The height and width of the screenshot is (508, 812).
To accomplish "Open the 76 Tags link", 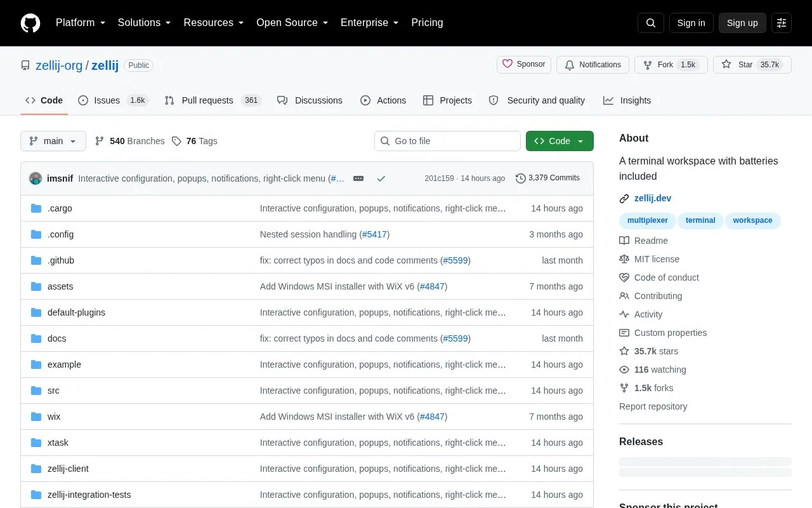I will (x=195, y=141).
